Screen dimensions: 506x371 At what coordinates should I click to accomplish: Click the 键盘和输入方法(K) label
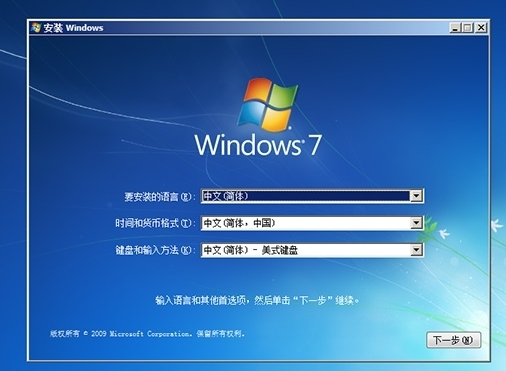155,250
